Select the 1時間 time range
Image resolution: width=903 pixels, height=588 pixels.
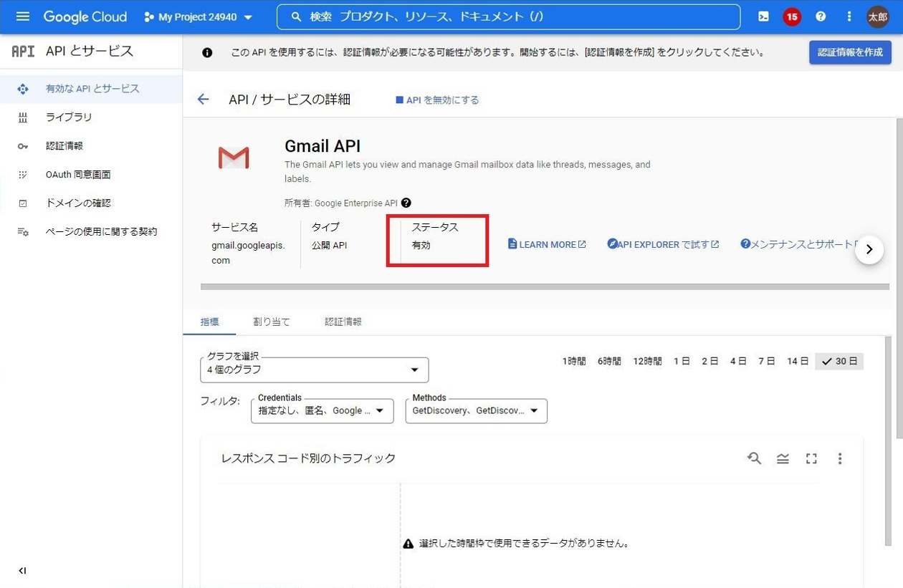574,362
